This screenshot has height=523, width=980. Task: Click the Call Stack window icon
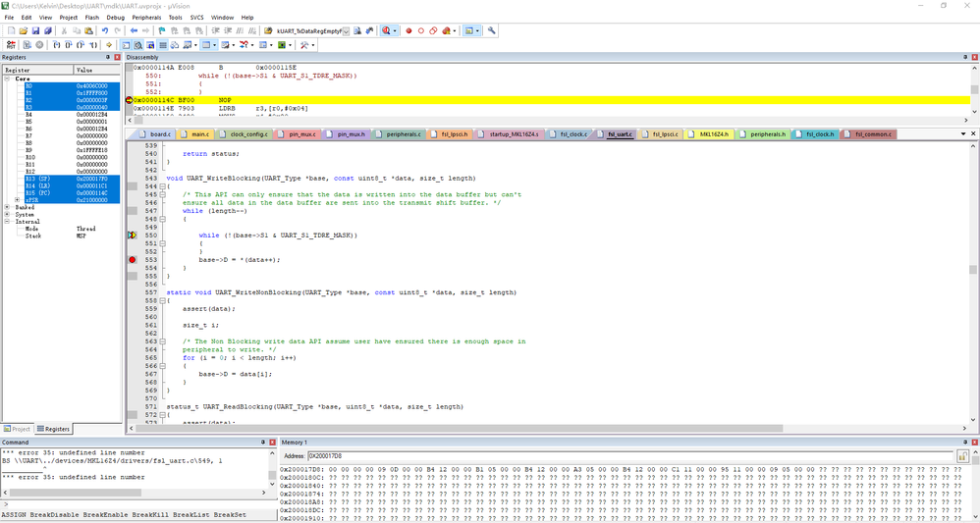click(175, 45)
